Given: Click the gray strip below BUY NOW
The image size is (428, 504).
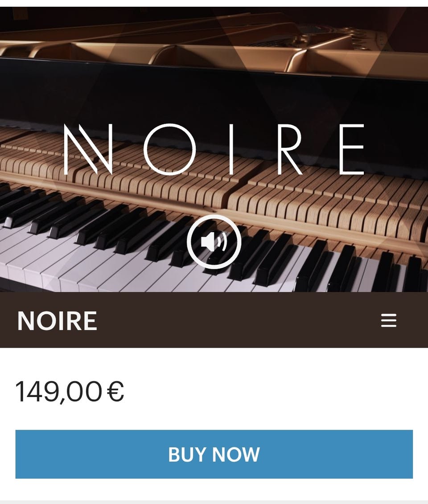Looking at the screenshot, I should pyautogui.click(x=214, y=502).
